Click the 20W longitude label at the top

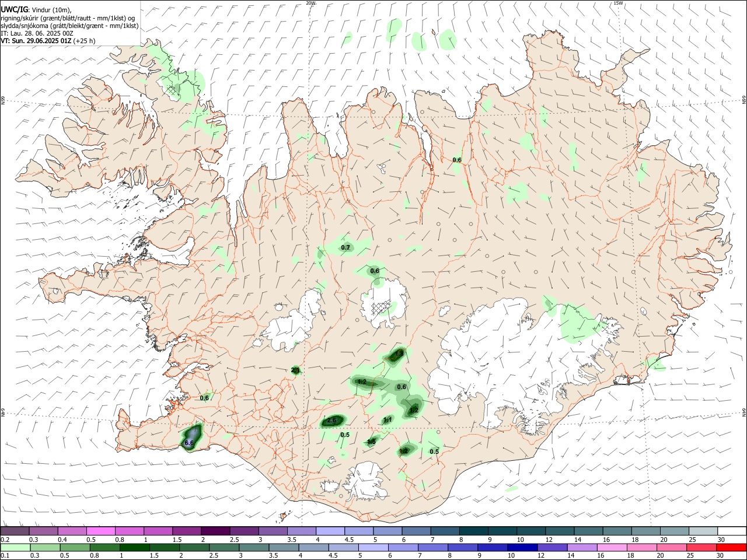(311, 3)
